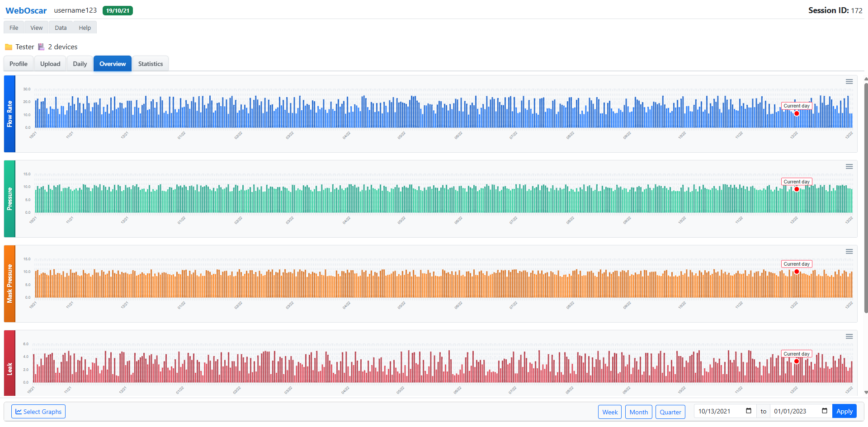Open the Data menu
The height and width of the screenshot is (427, 868).
pyautogui.click(x=61, y=28)
